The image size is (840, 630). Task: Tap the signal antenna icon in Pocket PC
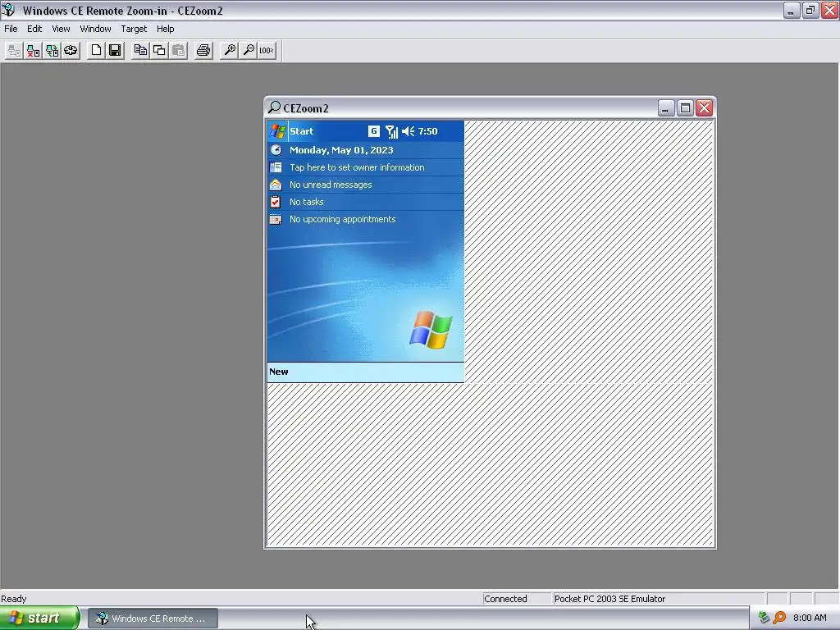pos(391,131)
